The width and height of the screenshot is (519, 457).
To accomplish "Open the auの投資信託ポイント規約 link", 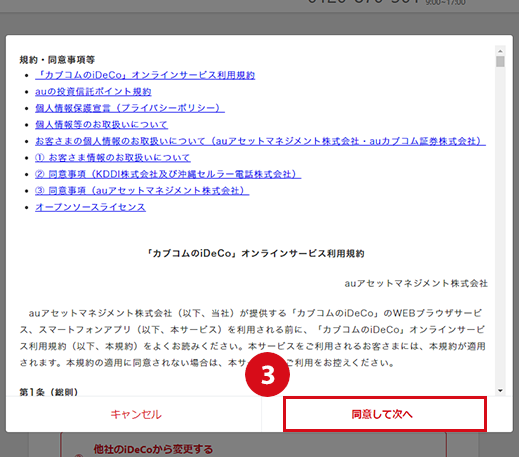I will click(93, 92).
